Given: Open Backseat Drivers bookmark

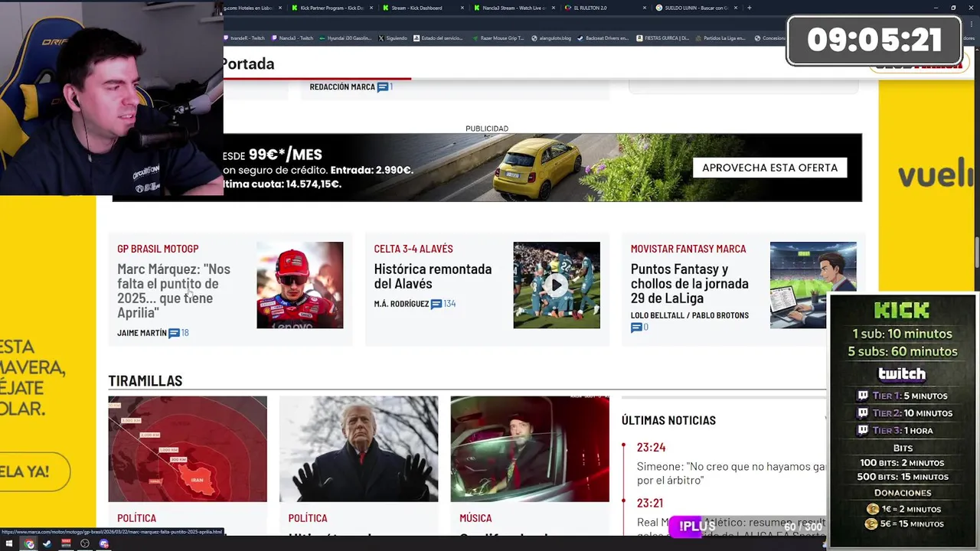Looking at the screenshot, I should click(x=603, y=37).
